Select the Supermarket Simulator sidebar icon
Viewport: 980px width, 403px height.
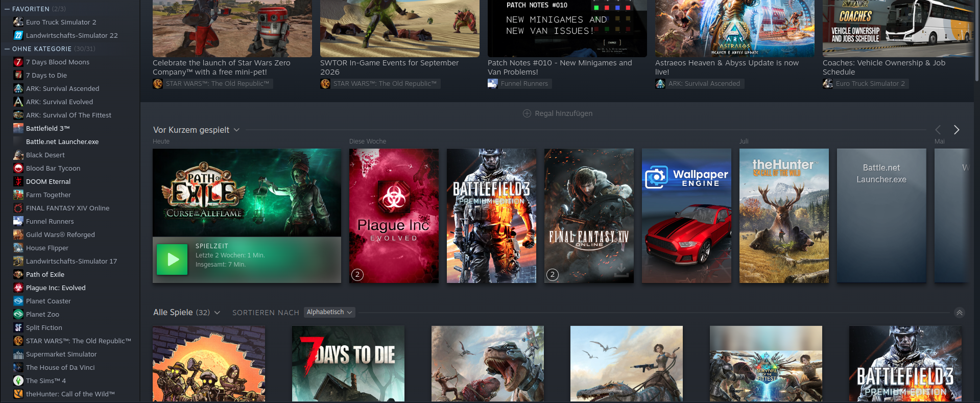coord(18,354)
